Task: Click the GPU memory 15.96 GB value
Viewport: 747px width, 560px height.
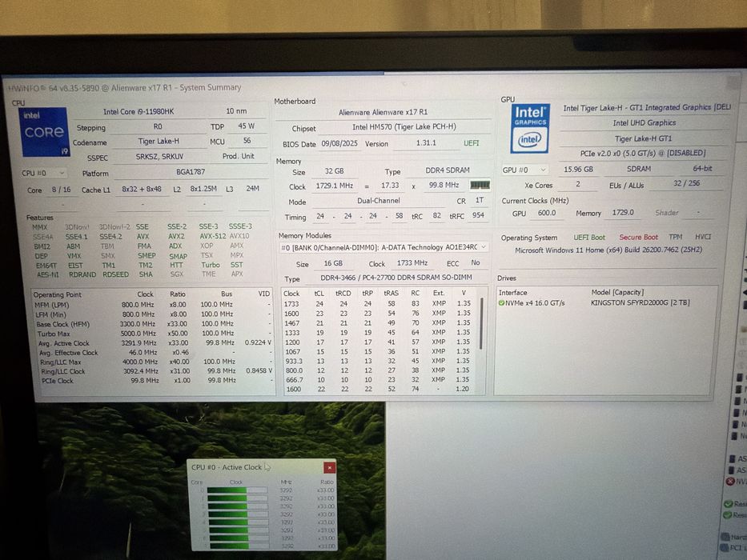Action: point(578,169)
